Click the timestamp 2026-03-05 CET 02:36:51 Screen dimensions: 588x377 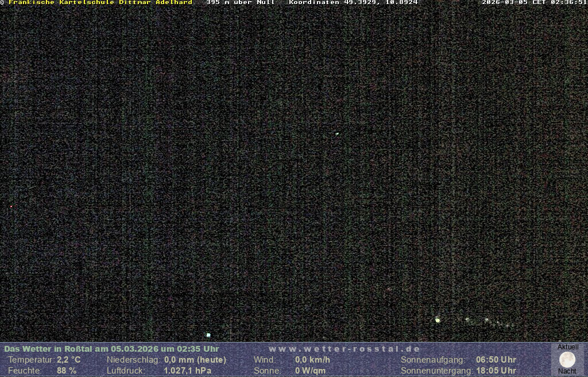tap(534, 2)
